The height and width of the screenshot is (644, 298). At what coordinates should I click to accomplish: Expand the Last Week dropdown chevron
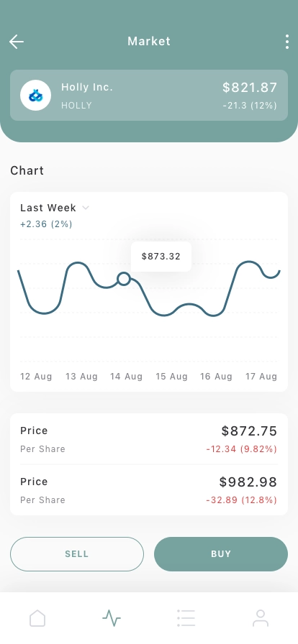point(86,208)
